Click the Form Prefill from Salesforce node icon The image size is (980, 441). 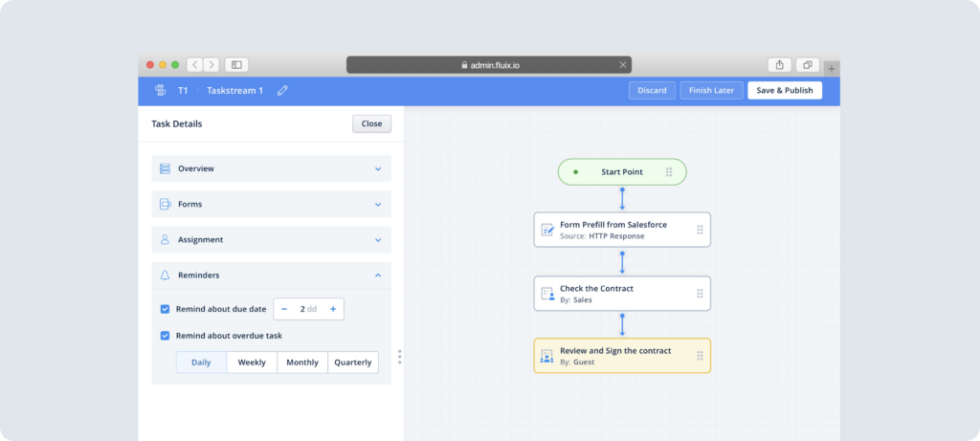(547, 230)
